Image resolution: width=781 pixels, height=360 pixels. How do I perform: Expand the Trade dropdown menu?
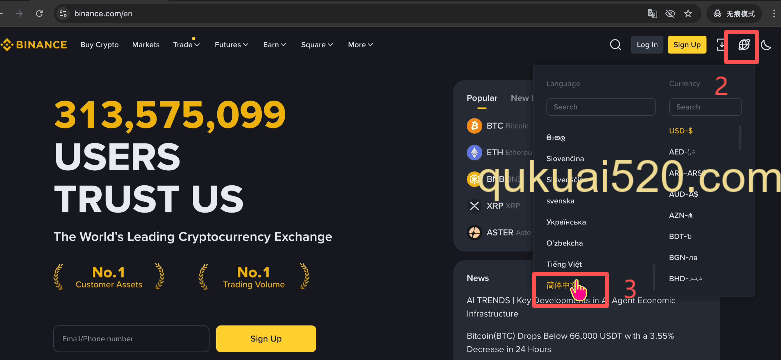click(x=186, y=45)
